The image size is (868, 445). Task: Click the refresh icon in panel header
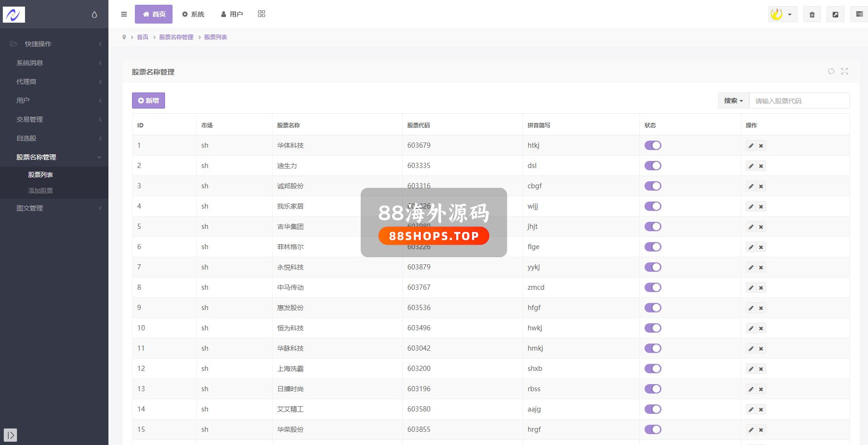coord(831,71)
